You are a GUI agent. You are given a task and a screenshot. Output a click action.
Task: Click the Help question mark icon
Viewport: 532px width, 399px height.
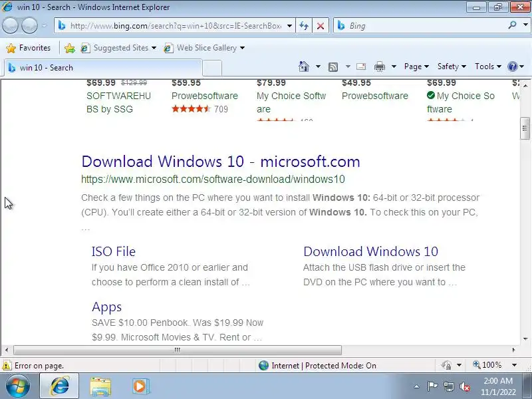pyautogui.click(x=512, y=66)
